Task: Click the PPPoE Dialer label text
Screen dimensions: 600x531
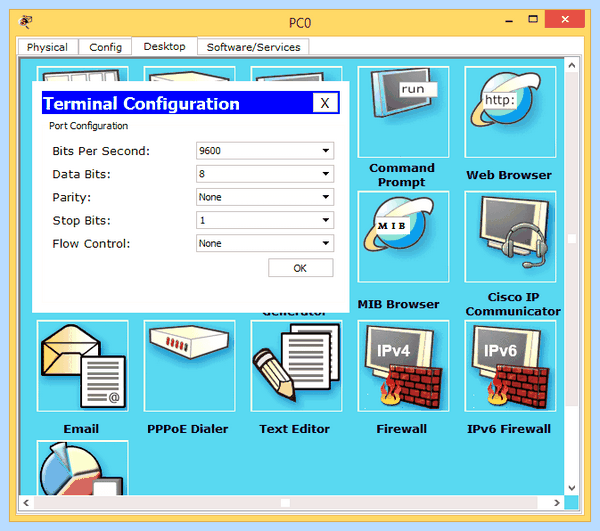Action: click(x=188, y=429)
